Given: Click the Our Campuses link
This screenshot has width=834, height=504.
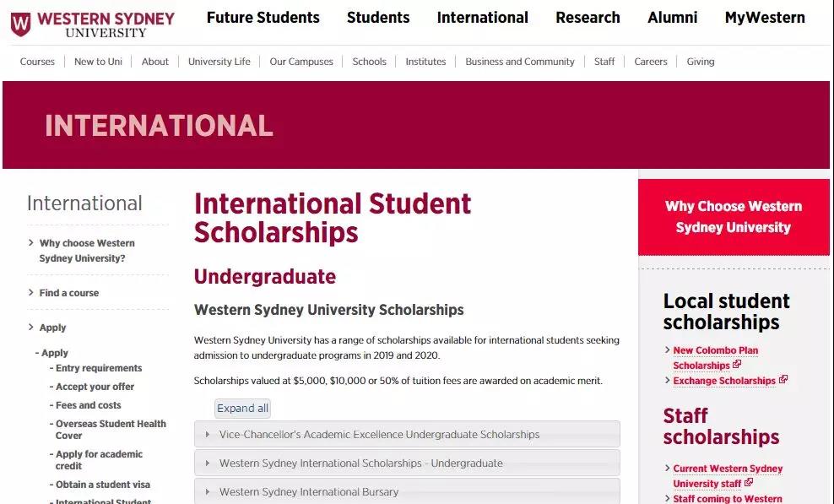Looking at the screenshot, I should (301, 62).
